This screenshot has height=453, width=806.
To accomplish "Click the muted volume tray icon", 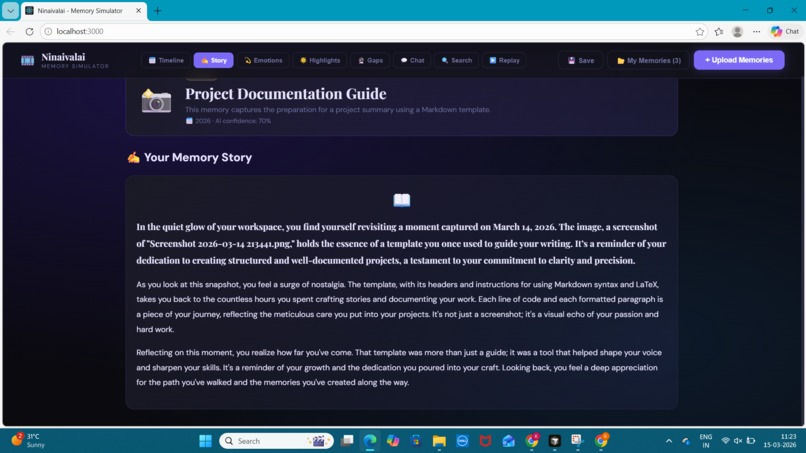I will pos(738,441).
